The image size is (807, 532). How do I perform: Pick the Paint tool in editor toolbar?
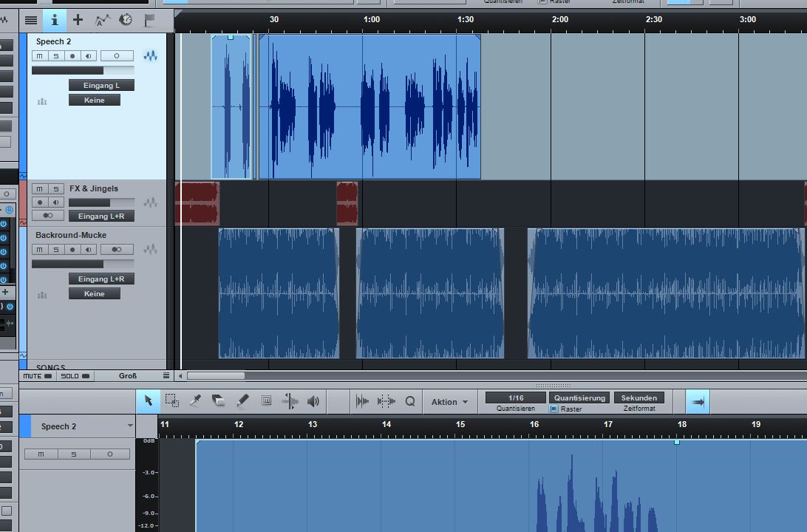[242, 401]
